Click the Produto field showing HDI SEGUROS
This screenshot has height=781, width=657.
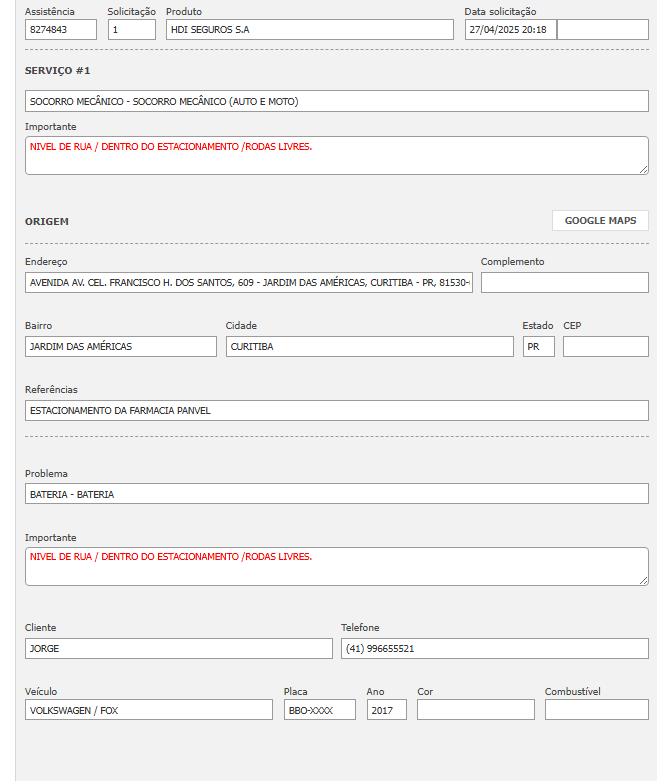(309, 30)
